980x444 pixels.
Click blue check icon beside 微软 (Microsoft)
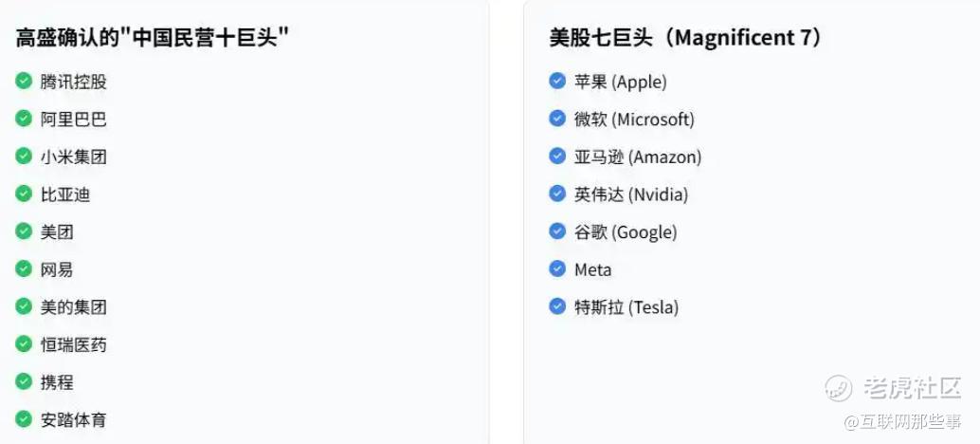557,119
